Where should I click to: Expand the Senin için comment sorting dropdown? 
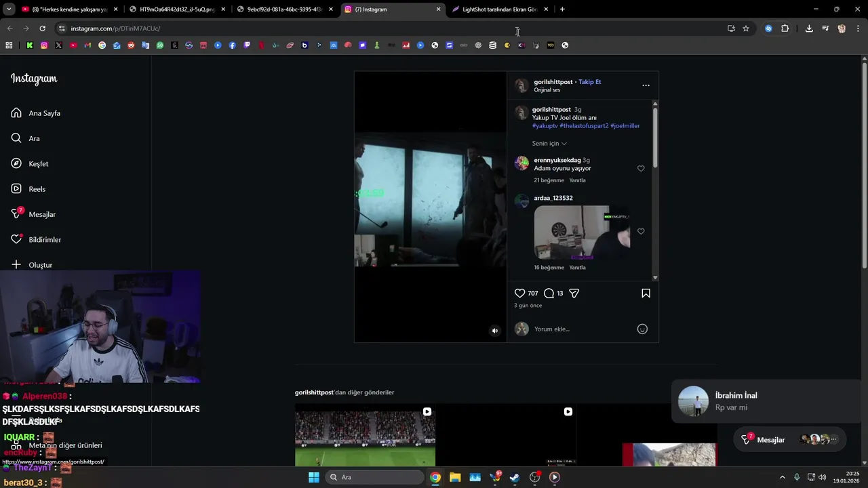[549, 144]
